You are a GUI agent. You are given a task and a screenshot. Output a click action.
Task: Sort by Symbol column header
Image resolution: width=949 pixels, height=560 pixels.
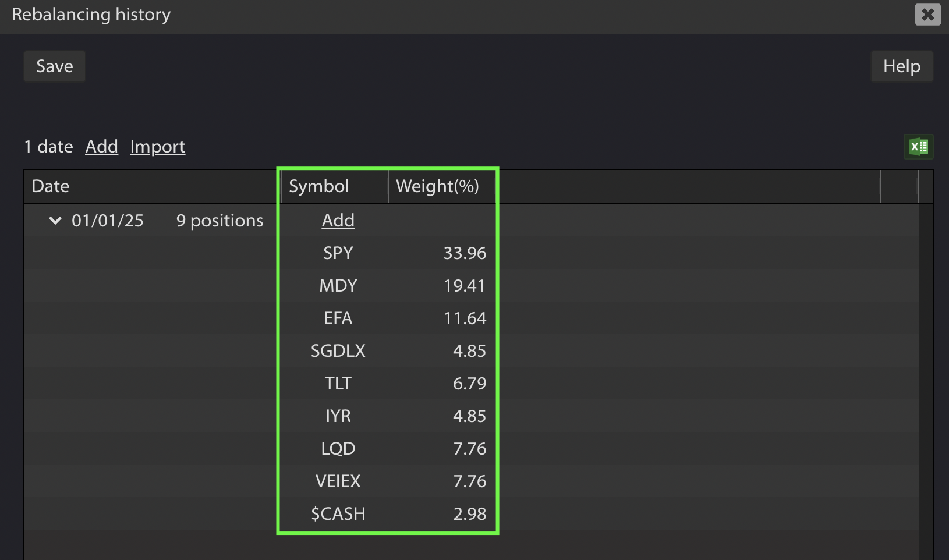(x=335, y=186)
